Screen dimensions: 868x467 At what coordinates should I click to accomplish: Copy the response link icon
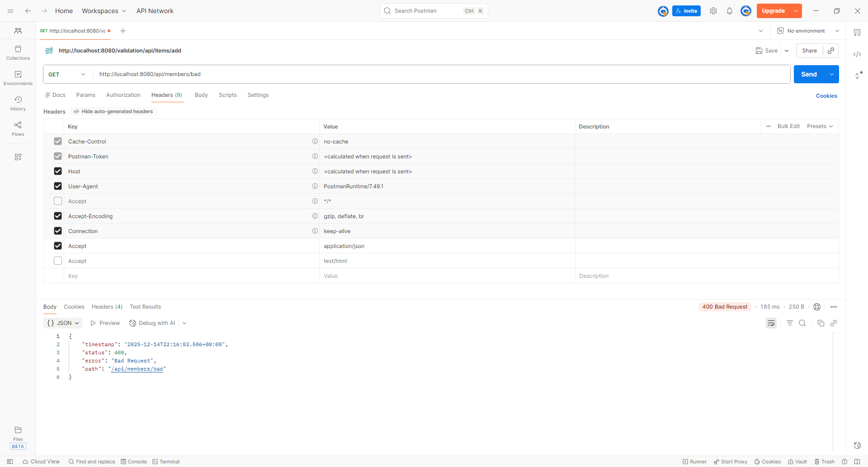(x=834, y=323)
